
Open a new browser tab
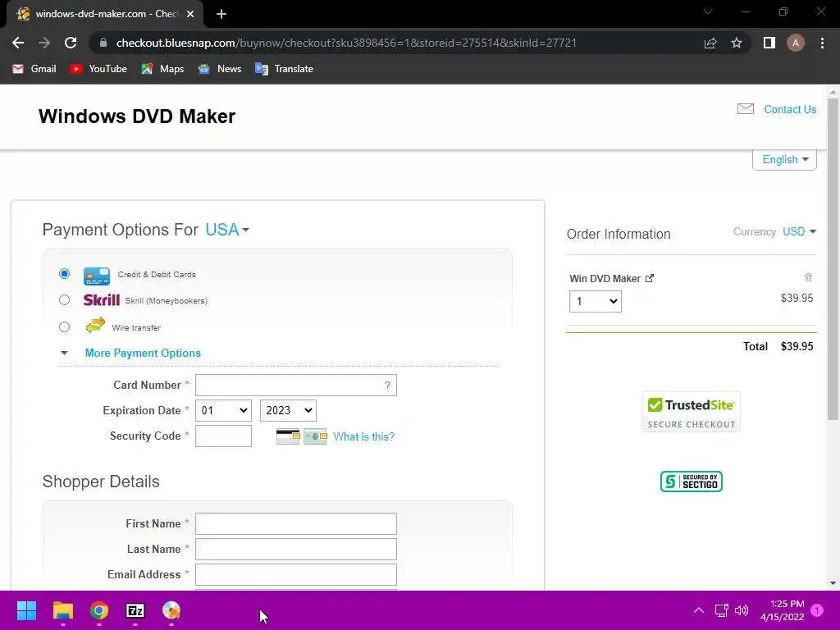click(x=221, y=14)
